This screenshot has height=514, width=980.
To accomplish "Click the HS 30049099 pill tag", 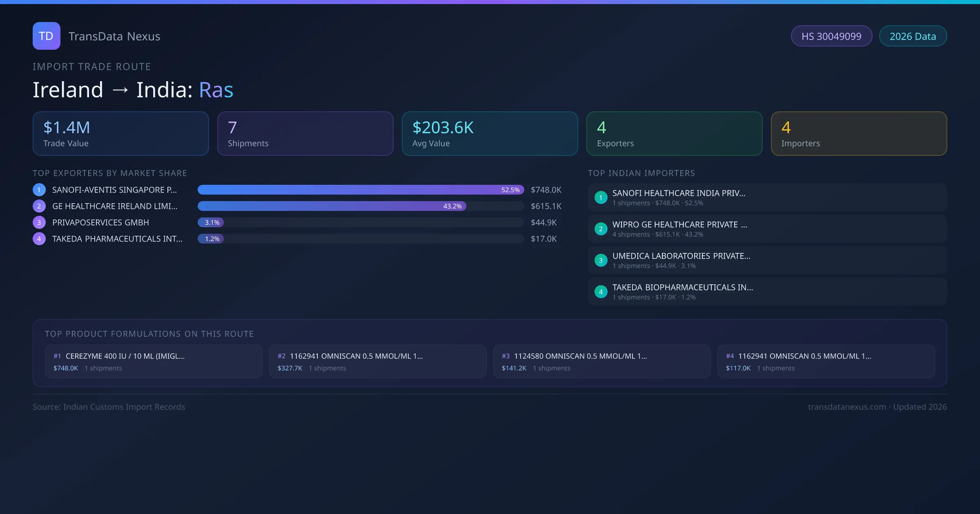I will point(831,36).
